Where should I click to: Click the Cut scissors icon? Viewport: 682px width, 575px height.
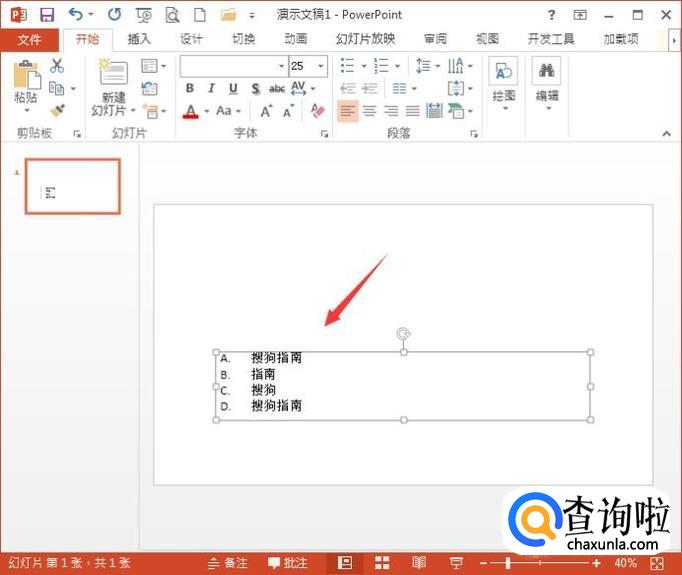coord(57,66)
